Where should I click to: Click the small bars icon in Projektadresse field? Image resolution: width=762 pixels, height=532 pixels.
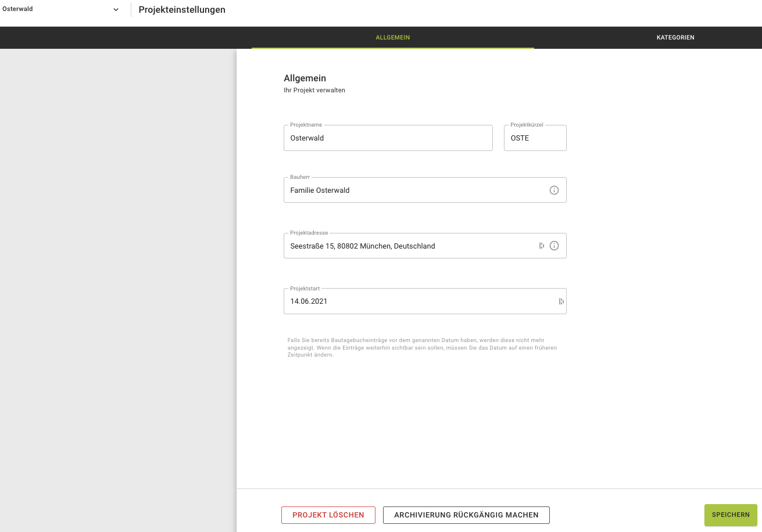(x=542, y=246)
